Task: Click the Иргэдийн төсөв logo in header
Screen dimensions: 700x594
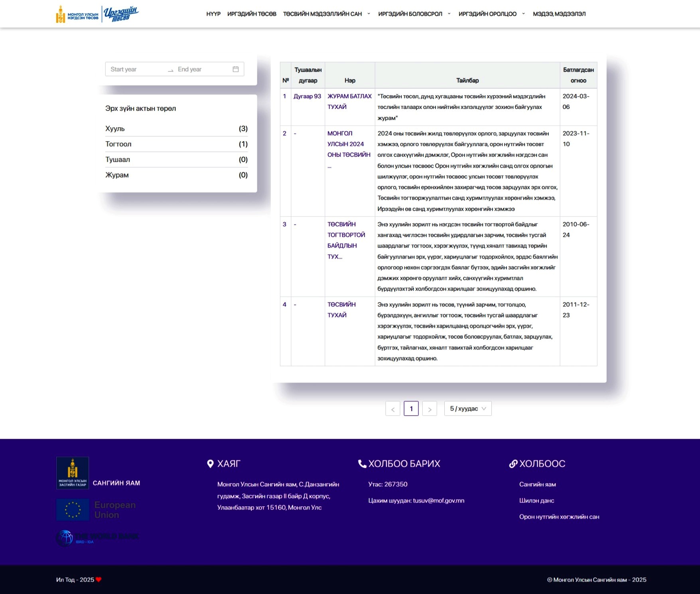Action: pos(121,14)
